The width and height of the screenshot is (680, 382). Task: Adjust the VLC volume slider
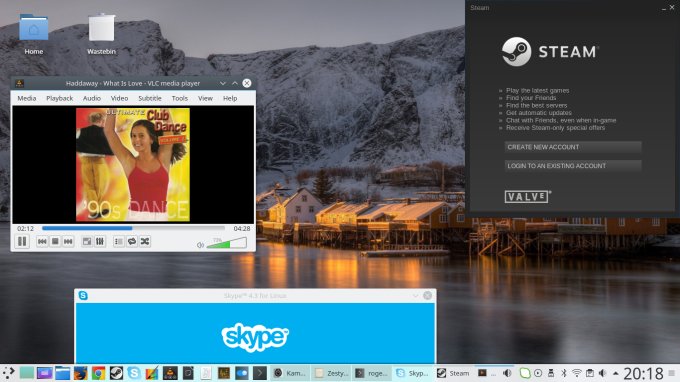point(226,243)
